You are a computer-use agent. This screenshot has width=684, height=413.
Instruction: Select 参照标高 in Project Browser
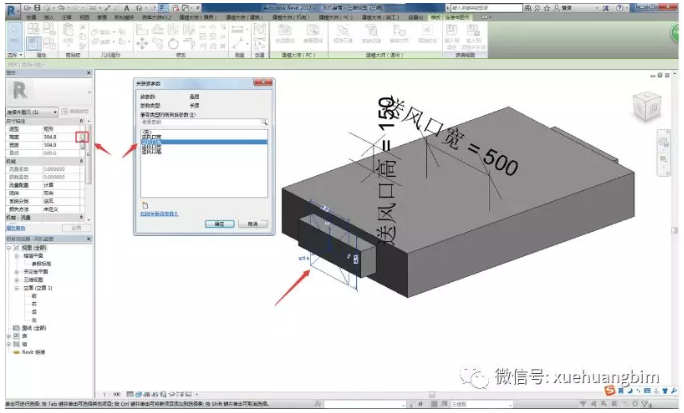click(41, 264)
